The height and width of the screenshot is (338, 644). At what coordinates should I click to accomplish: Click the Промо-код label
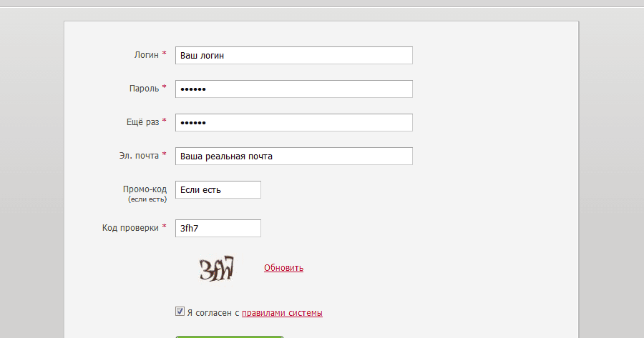coord(145,189)
